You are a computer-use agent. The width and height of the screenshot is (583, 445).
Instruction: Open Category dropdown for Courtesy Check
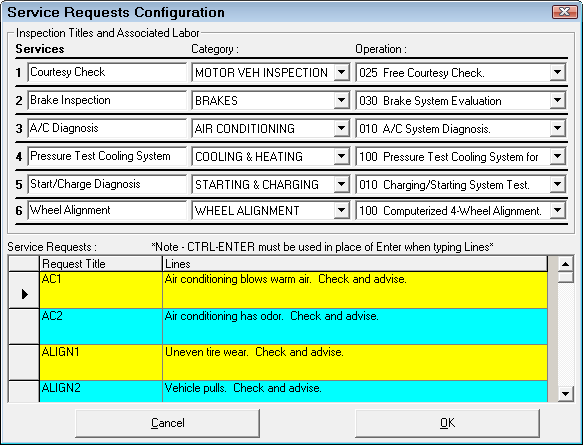pyautogui.click(x=341, y=72)
